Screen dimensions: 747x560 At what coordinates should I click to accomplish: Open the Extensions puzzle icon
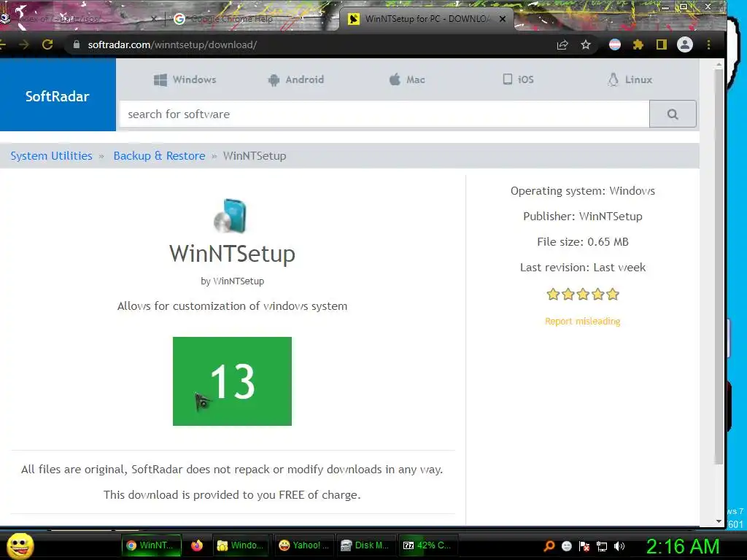[x=638, y=44]
